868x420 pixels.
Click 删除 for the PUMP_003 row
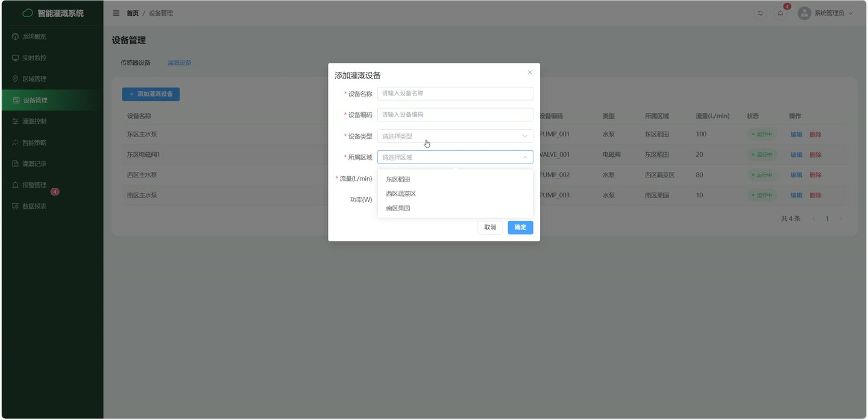(x=816, y=196)
